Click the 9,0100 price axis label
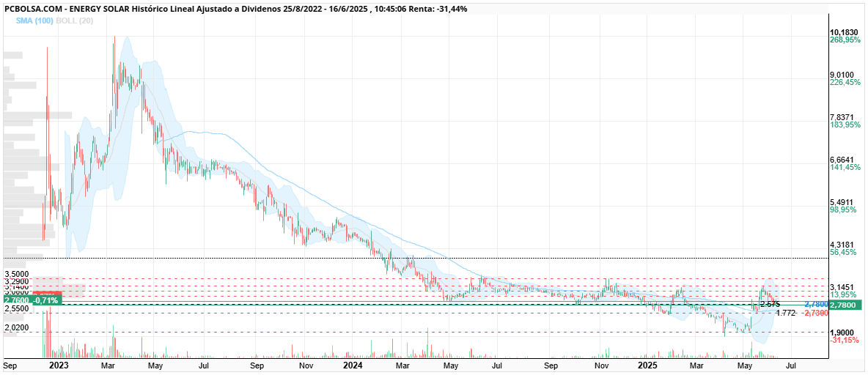This screenshot has height=375, width=868. point(843,75)
